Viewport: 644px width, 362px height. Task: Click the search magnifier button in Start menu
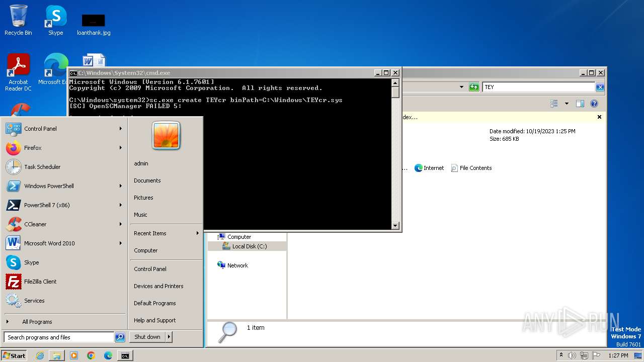[120, 337]
